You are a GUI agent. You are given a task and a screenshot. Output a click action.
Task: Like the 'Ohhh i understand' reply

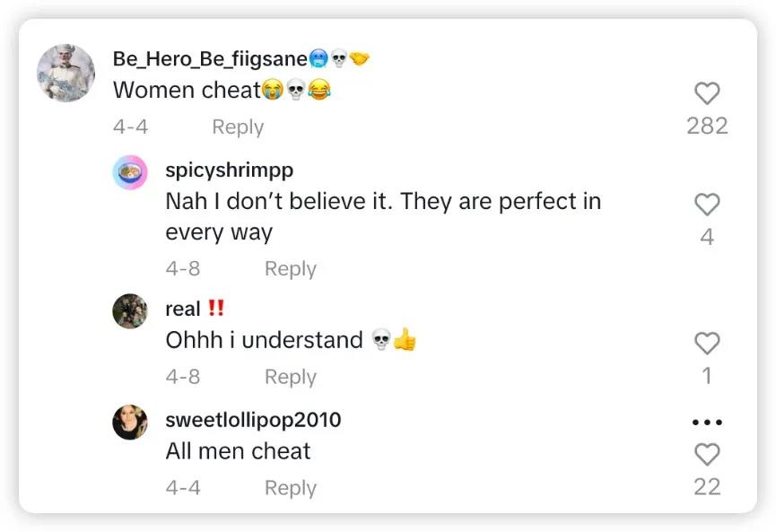707,343
